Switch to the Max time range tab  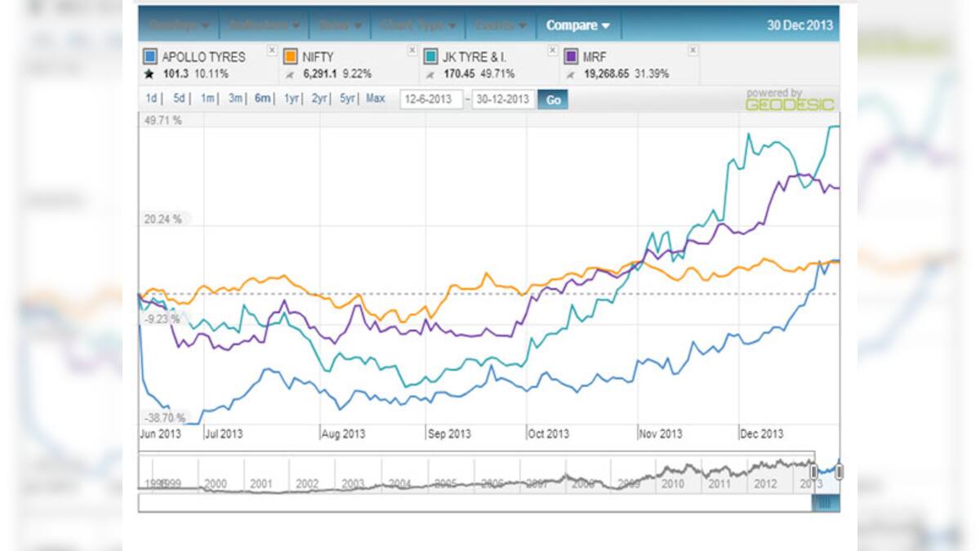(x=376, y=98)
